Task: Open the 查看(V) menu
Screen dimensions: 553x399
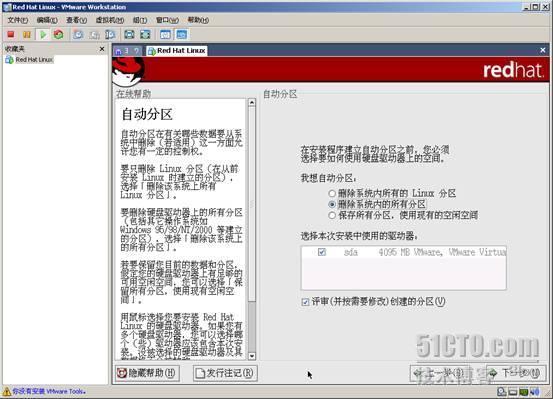Action: (x=77, y=20)
